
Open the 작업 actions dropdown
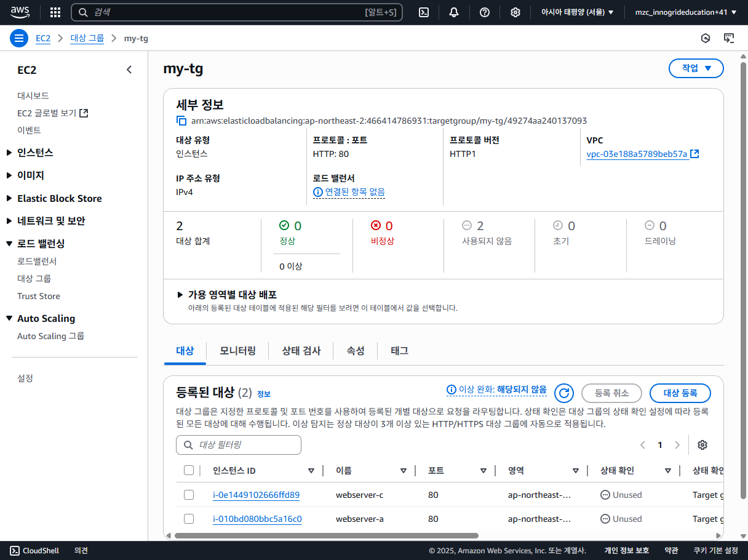tap(696, 68)
